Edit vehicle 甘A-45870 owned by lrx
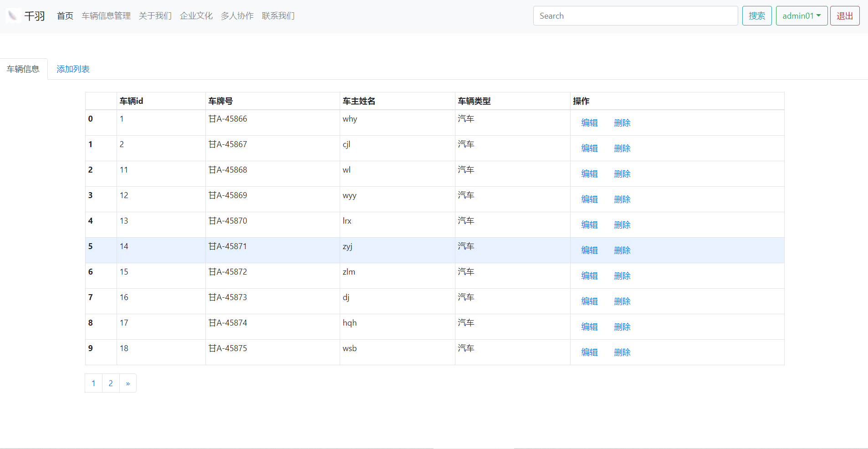Screen dimensions: 868x449 click(589, 225)
